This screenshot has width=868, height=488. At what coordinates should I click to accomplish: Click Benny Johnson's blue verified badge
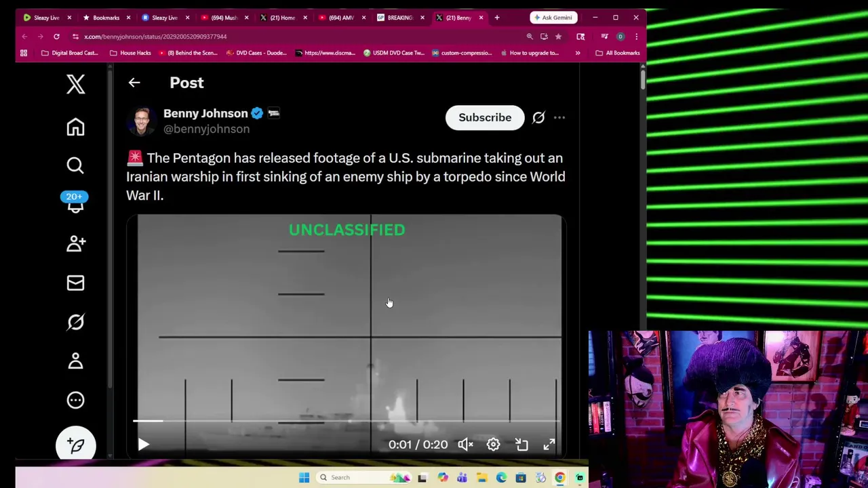pos(257,113)
